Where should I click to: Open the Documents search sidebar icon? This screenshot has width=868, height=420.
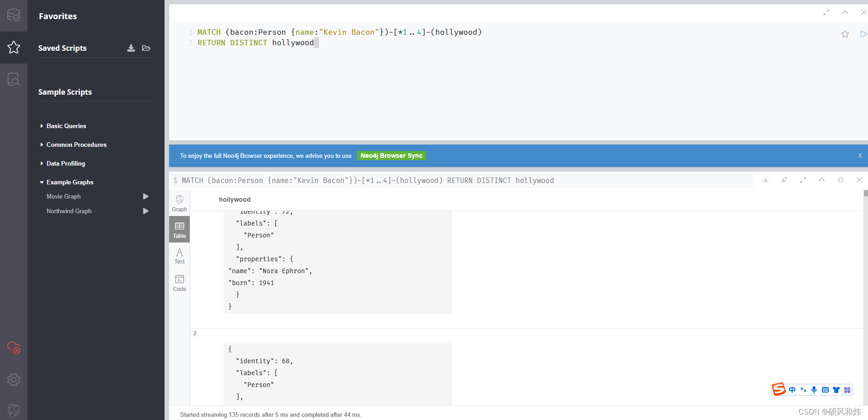(14, 80)
